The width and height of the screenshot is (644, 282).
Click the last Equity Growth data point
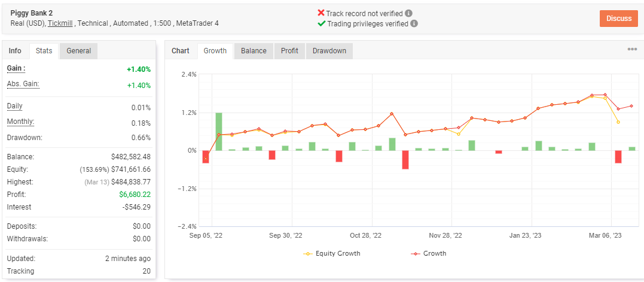click(618, 122)
